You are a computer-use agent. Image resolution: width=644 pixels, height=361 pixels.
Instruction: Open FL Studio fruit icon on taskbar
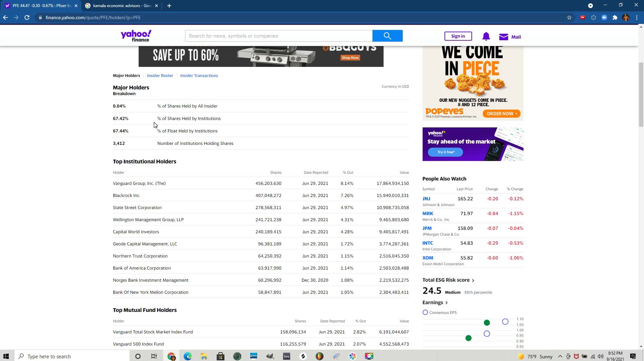(x=319, y=356)
